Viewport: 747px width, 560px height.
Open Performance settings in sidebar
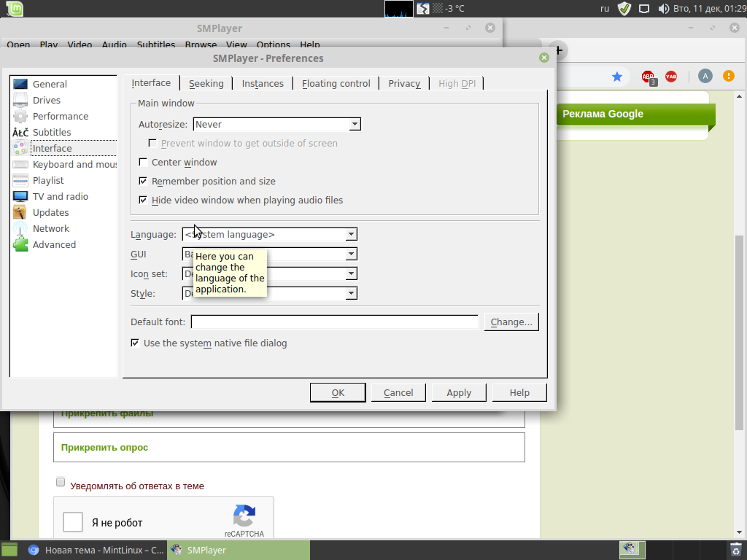click(60, 117)
